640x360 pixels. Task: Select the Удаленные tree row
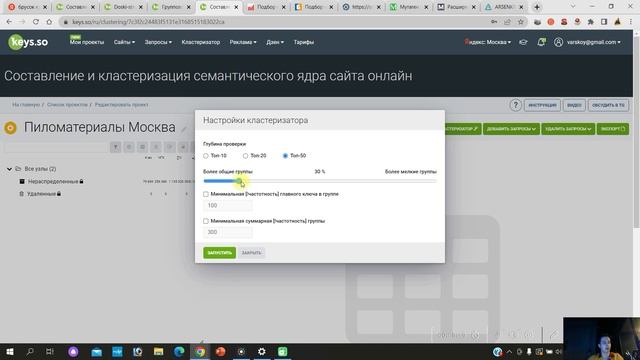[x=40, y=193]
